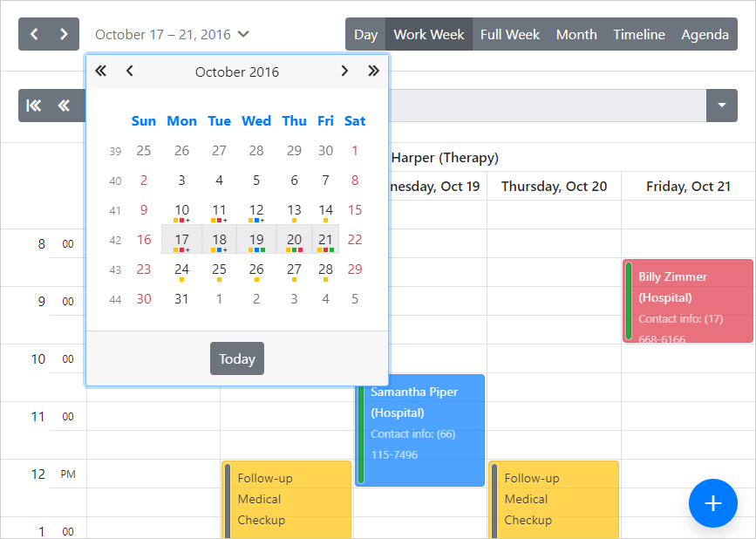Expand the resource selector dropdown arrow
This screenshot has width=756, height=539.
(722, 106)
